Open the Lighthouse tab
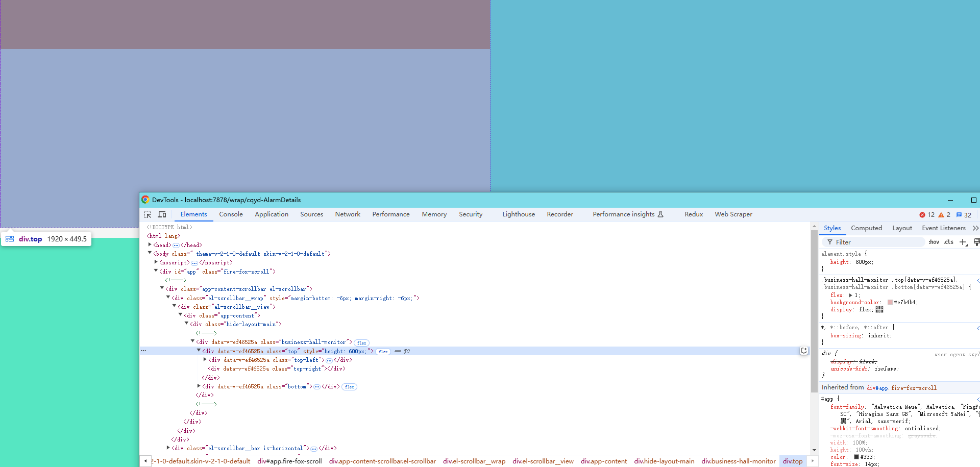 coord(519,214)
